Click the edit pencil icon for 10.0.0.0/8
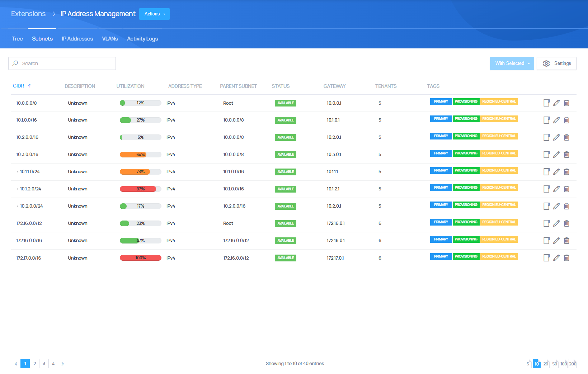Image resolution: width=588 pixels, height=374 pixels. pyautogui.click(x=556, y=103)
